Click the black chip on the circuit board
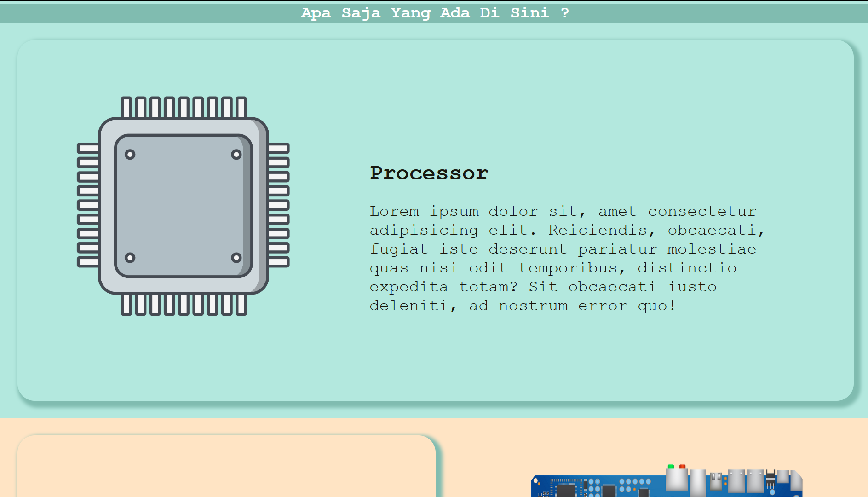 pos(566,491)
